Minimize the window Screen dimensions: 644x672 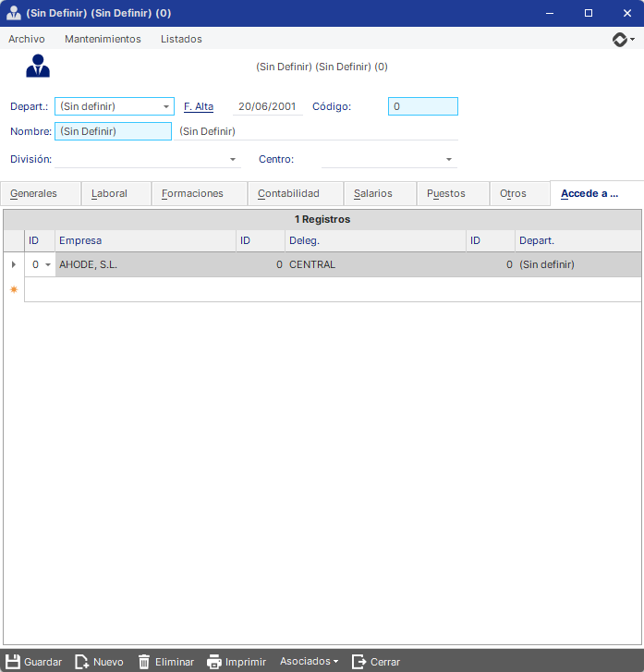[550, 13]
